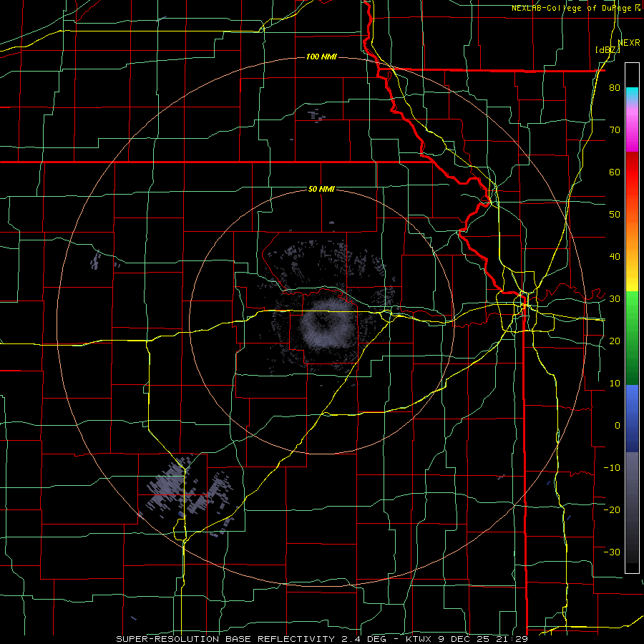Click the 10 dBZ scale value
This screenshot has height=644, width=644.
click(615, 384)
